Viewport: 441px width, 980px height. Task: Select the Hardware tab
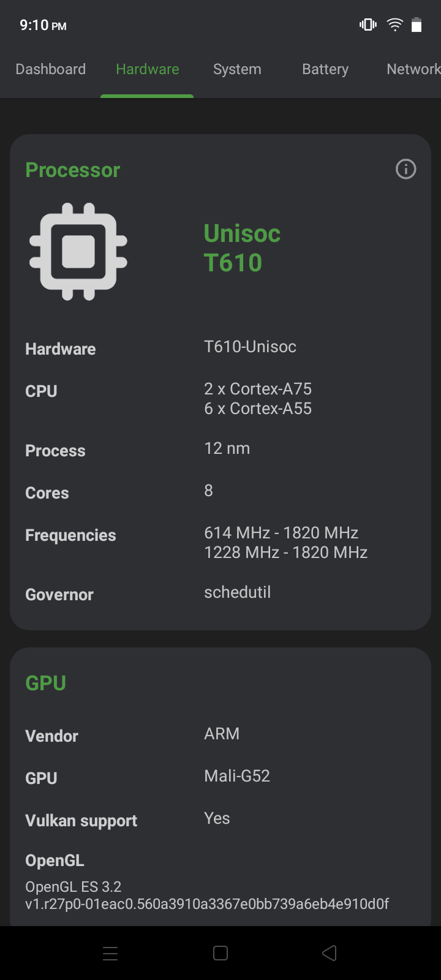pyautogui.click(x=147, y=69)
